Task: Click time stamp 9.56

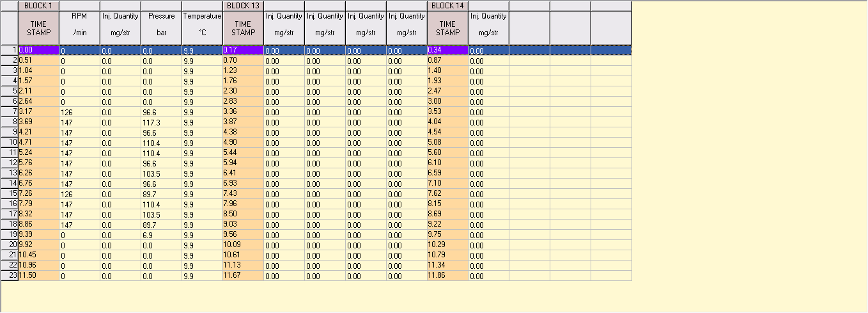Action: tap(243, 234)
